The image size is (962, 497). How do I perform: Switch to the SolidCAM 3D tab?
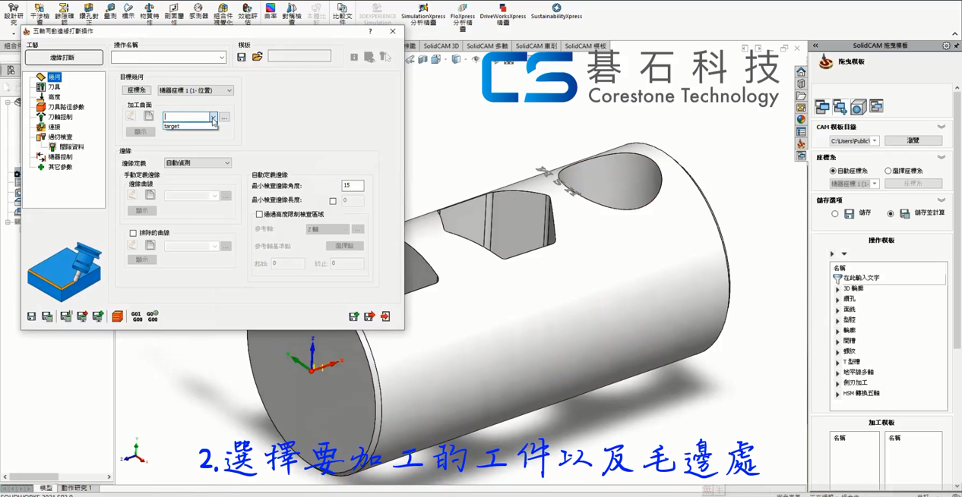tap(440, 46)
